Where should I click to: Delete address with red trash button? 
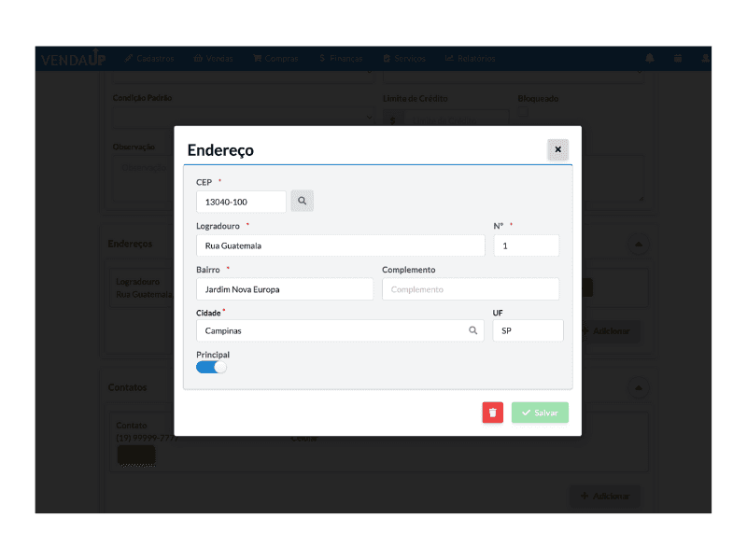(x=492, y=413)
